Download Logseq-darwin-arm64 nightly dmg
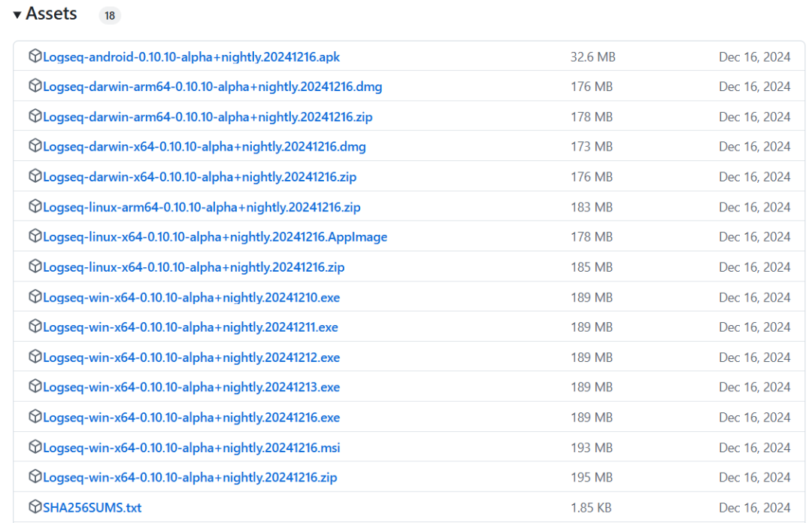This screenshot has height=523, width=812. pyautogui.click(x=212, y=87)
